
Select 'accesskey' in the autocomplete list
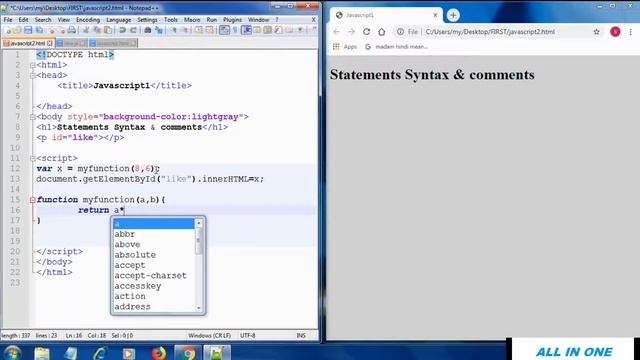138,286
